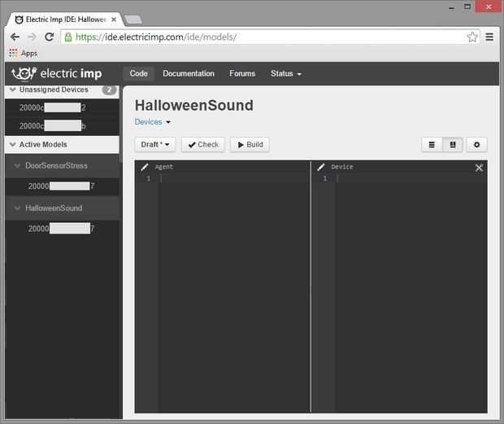Image resolution: width=504 pixels, height=424 pixels.
Task: Open the Status menu dropdown
Action: pyautogui.click(x=286, y=74)
